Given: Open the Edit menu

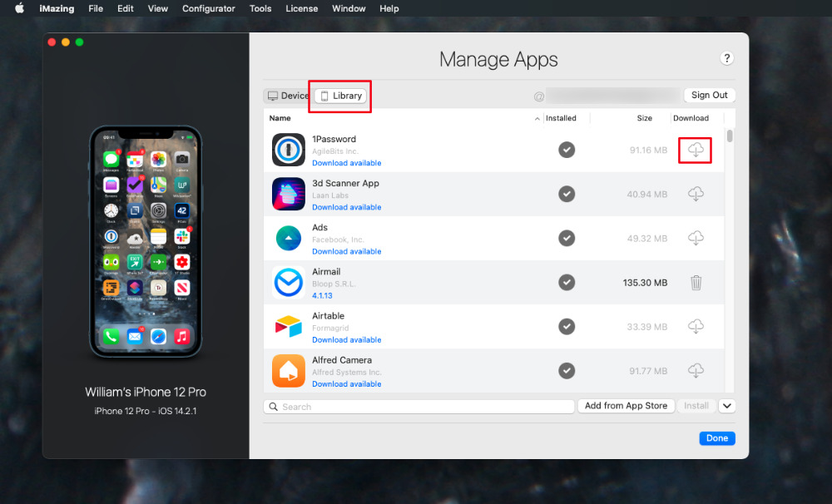Looking at the screenshot, I should coord(126,8).
